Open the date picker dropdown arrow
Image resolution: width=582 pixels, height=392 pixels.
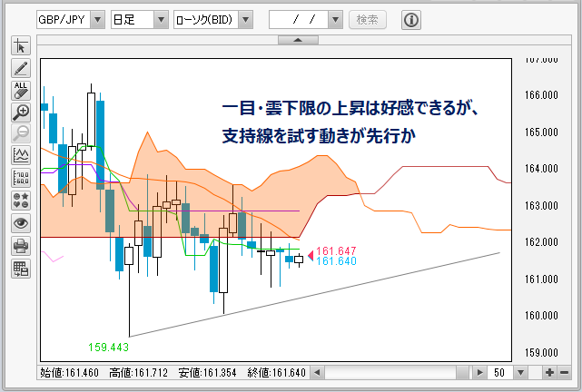click(335, 20)
